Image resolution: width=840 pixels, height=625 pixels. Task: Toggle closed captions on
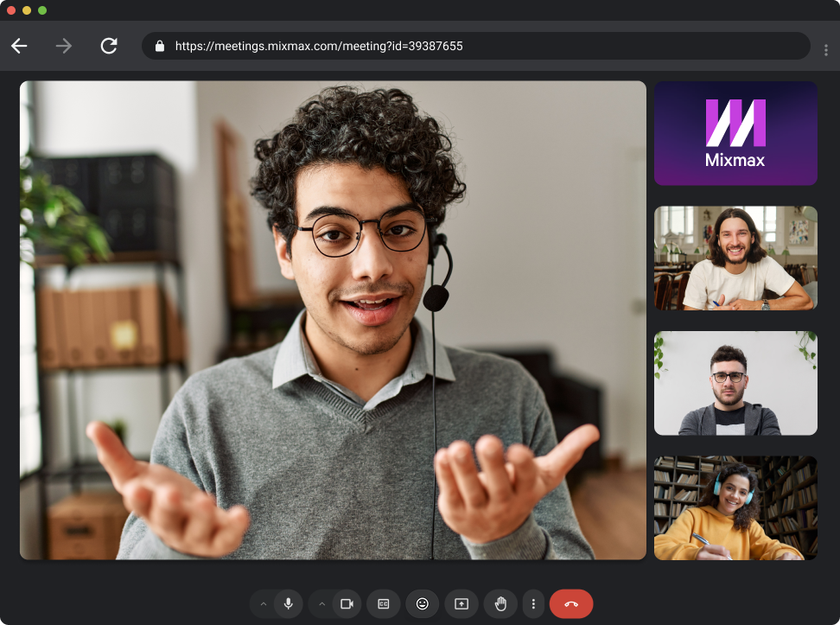pos(383,603)
